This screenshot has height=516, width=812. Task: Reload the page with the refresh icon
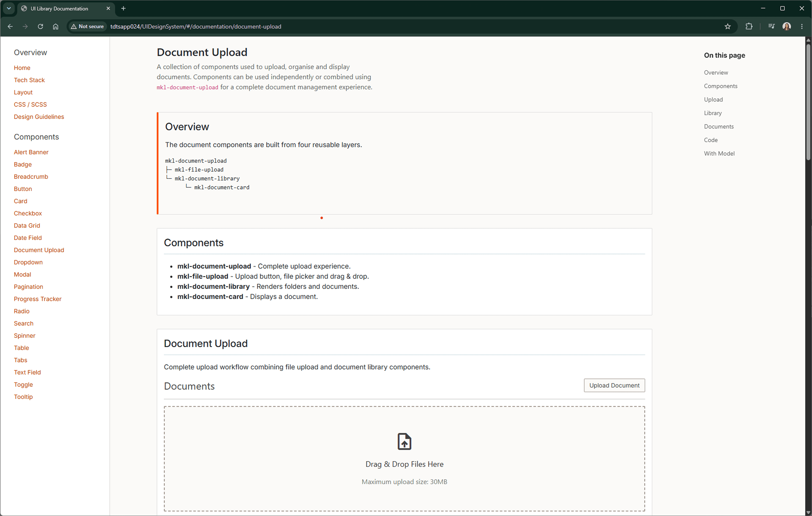coord(40,26)
